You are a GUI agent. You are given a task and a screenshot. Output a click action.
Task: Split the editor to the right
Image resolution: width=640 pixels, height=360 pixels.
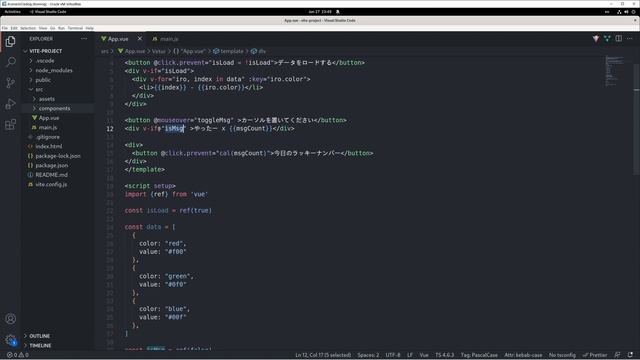619,39
